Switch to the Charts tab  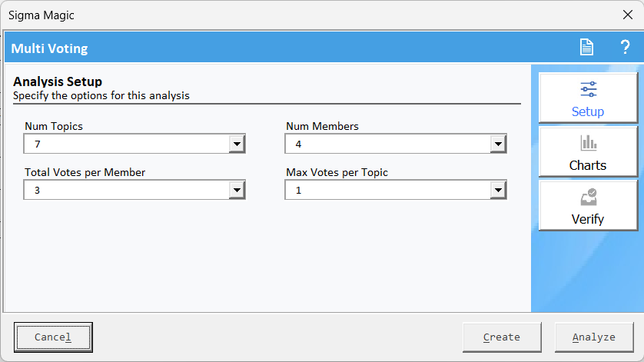pyautogui.click(x=588, y=152)
